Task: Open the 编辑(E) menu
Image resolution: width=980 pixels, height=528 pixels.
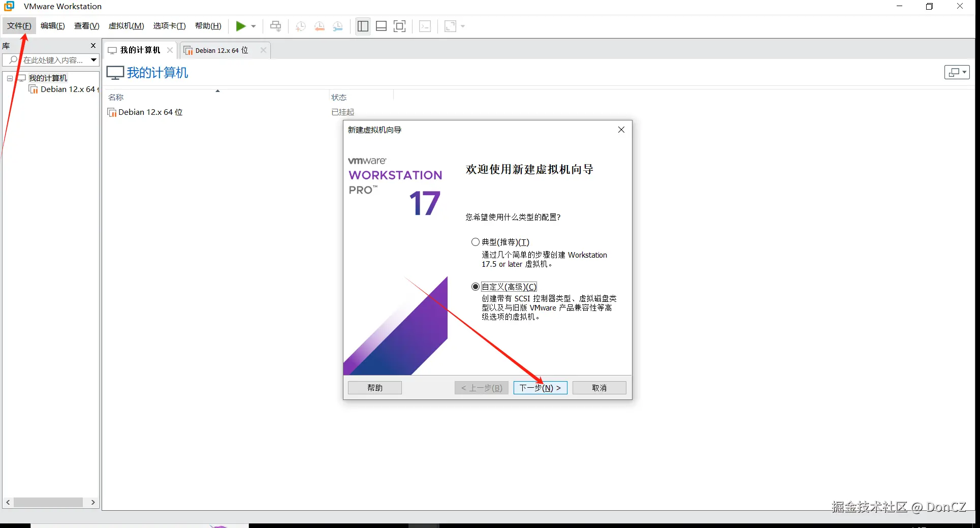Action: (x=53, y=26)
